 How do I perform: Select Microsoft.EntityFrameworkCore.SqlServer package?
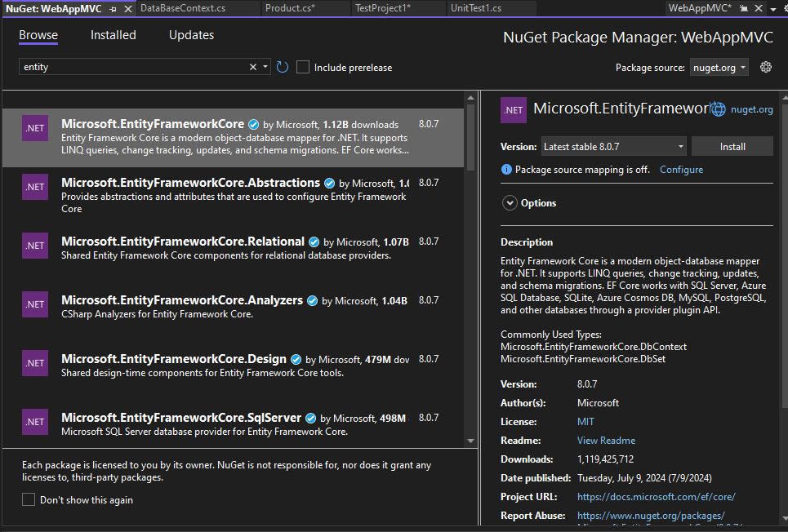(234, 425)
